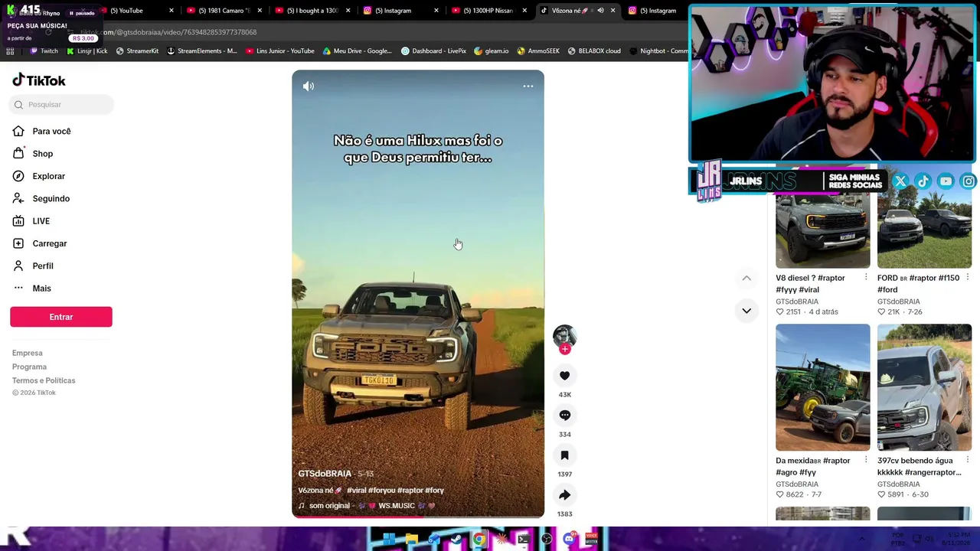Click the red Entrar button

(x=61, y=317)
